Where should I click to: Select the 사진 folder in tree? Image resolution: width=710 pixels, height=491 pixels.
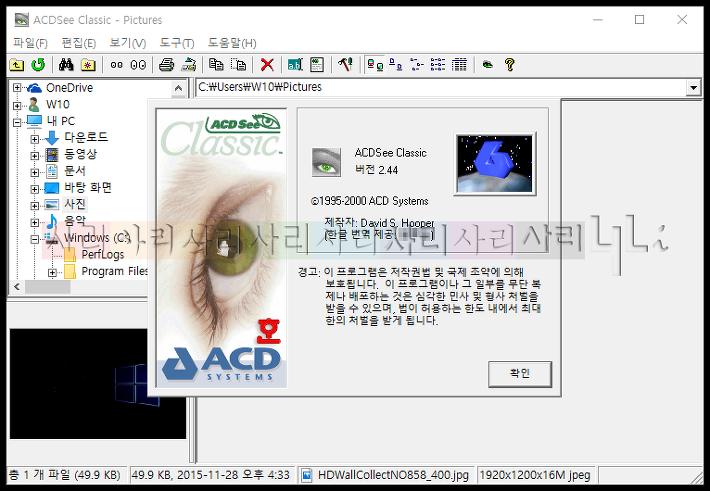75,204
